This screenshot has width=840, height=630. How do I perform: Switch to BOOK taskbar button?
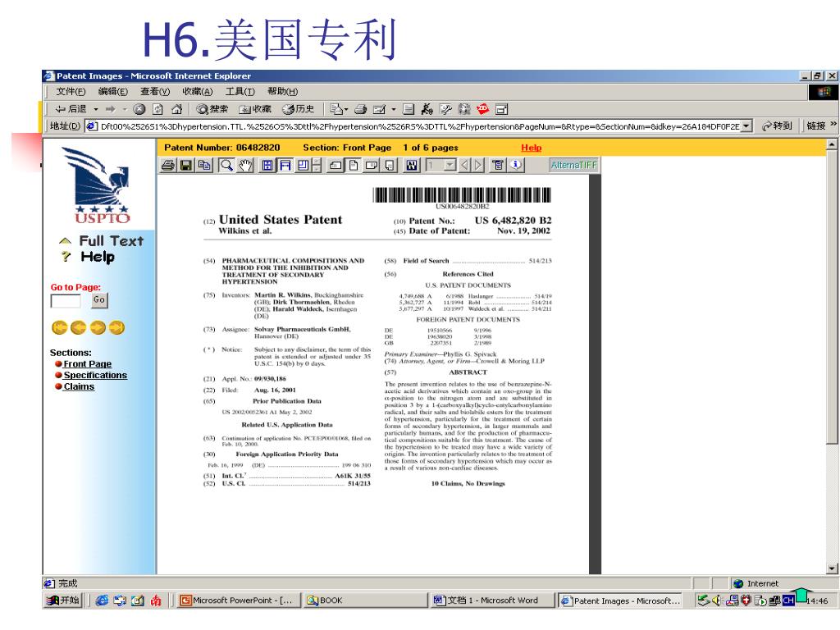[364, 600]
